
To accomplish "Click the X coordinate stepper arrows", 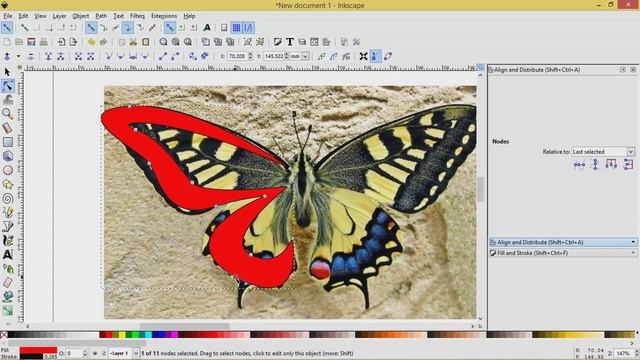I will pos(250,56).
